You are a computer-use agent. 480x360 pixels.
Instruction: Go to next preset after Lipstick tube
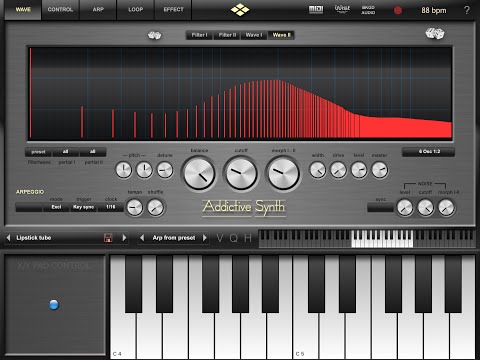(x=124, y=238)
